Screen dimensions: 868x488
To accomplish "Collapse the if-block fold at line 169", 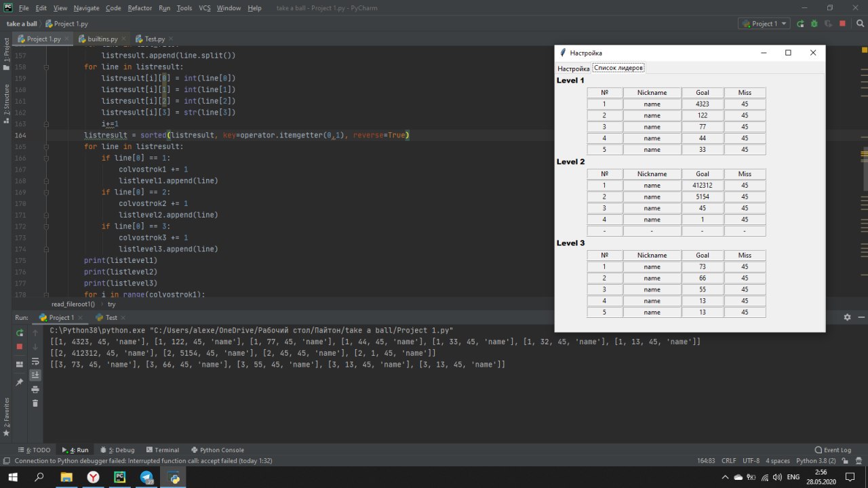I will click(x=46, y=192).
